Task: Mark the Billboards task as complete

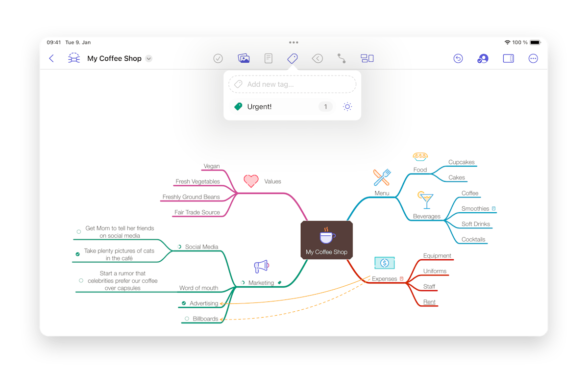Action: pos(186,319)
